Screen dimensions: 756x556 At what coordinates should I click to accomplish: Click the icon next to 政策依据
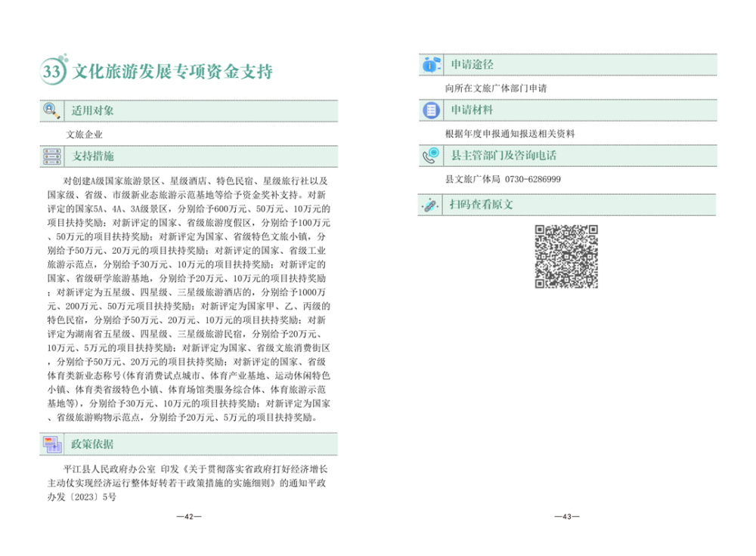coord(52,443)
